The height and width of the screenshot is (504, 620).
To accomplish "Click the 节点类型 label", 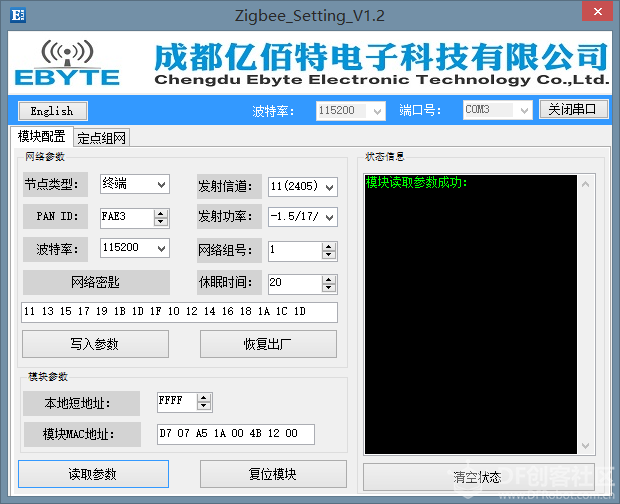I will [55, 184].
